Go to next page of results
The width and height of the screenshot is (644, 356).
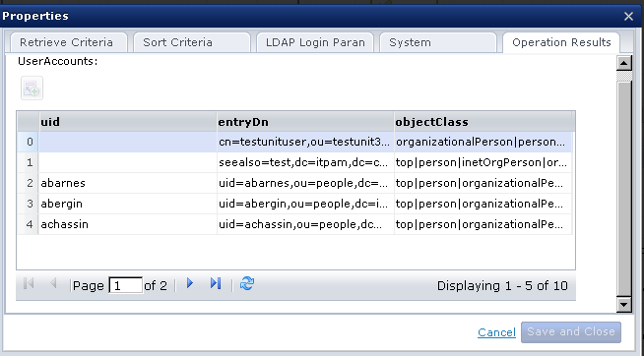point(190,283)
